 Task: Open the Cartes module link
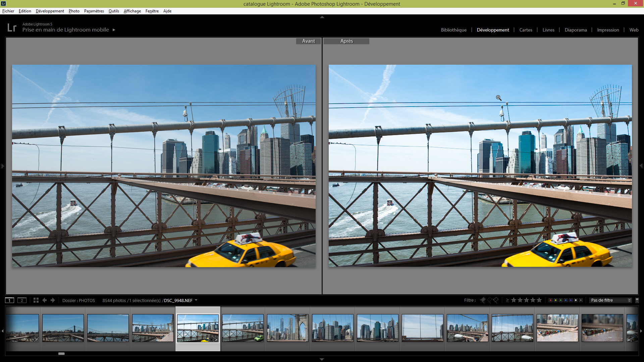(x=526, y=30)
